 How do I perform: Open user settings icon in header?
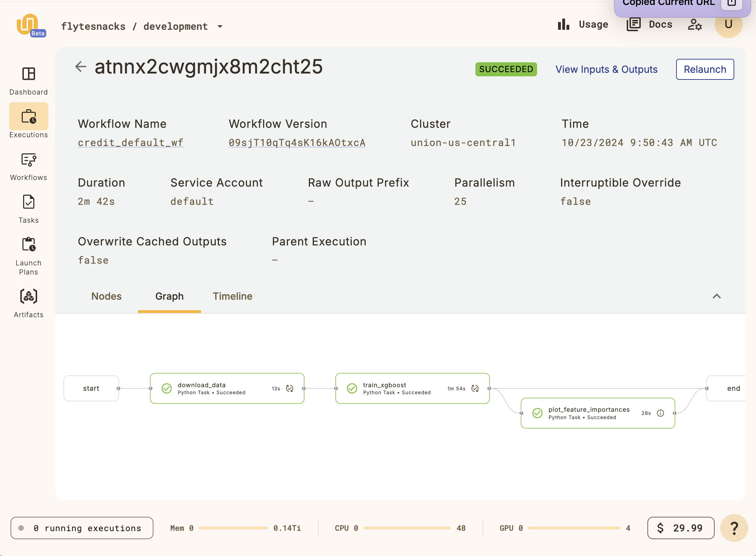tap(694, 25)
